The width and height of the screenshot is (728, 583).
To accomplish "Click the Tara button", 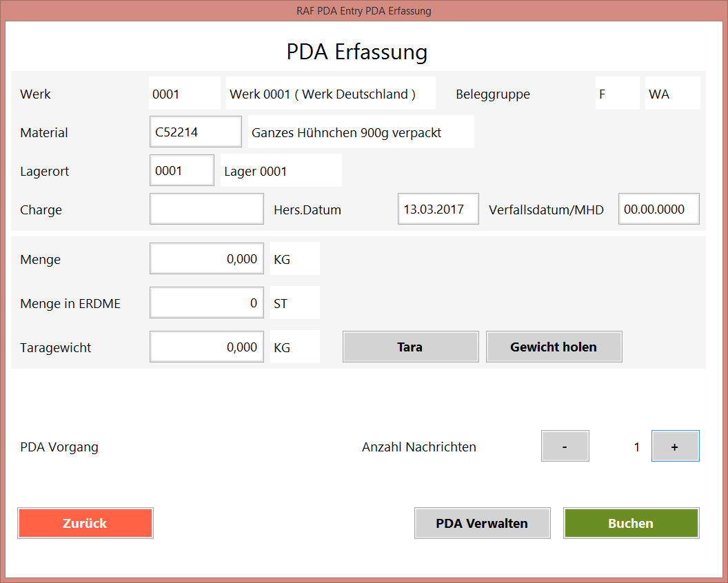I will point(410,347).
